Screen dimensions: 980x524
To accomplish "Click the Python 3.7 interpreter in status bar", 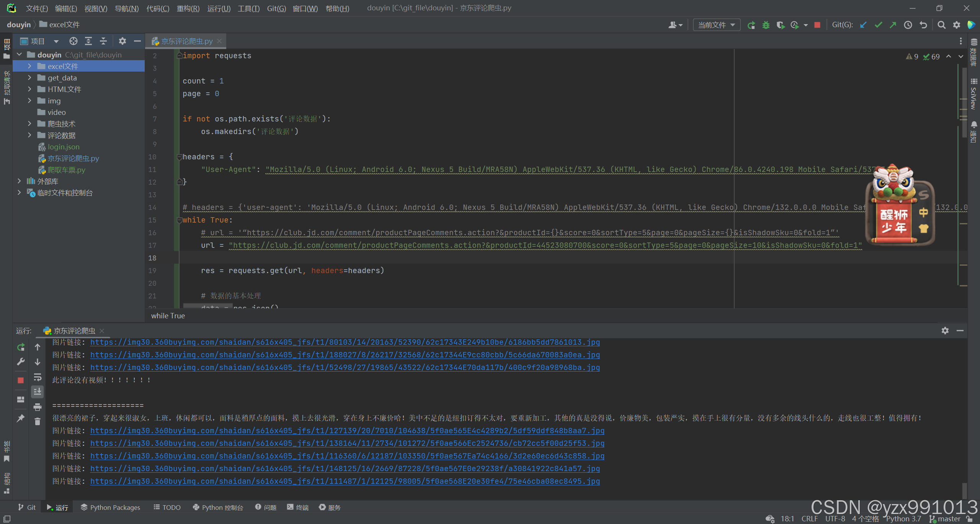I will 903,519.
